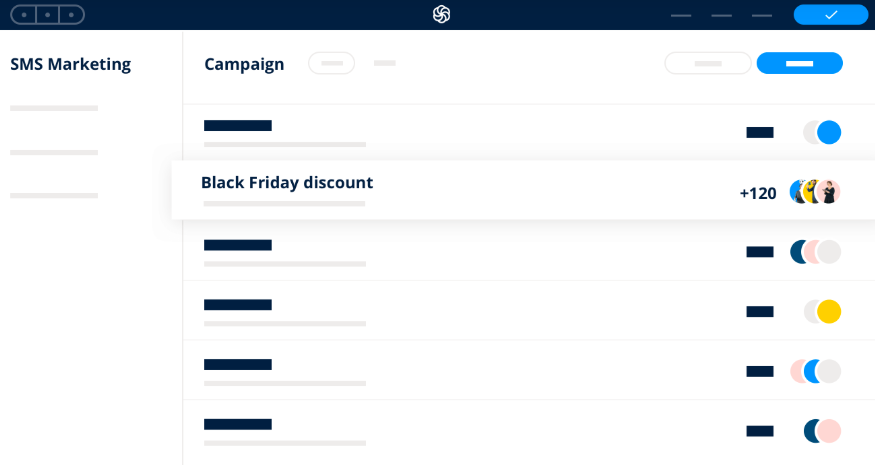
Task: Click the three-dot window control pill
Action: pos(47,15)
